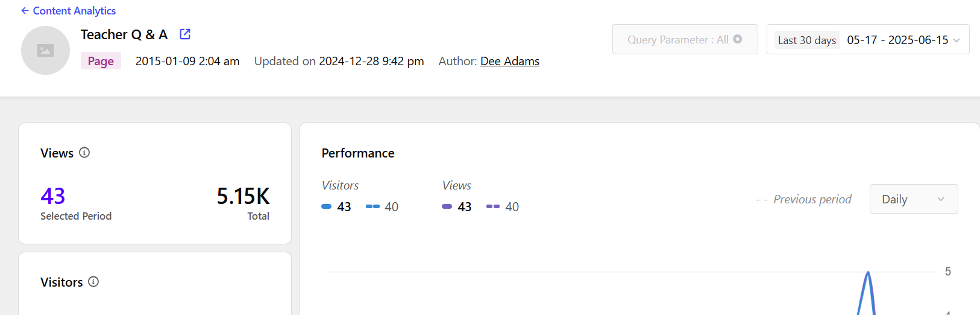Click the Teacher Q & A title
Screen dimensions: 980x315
tap(124, 34)
